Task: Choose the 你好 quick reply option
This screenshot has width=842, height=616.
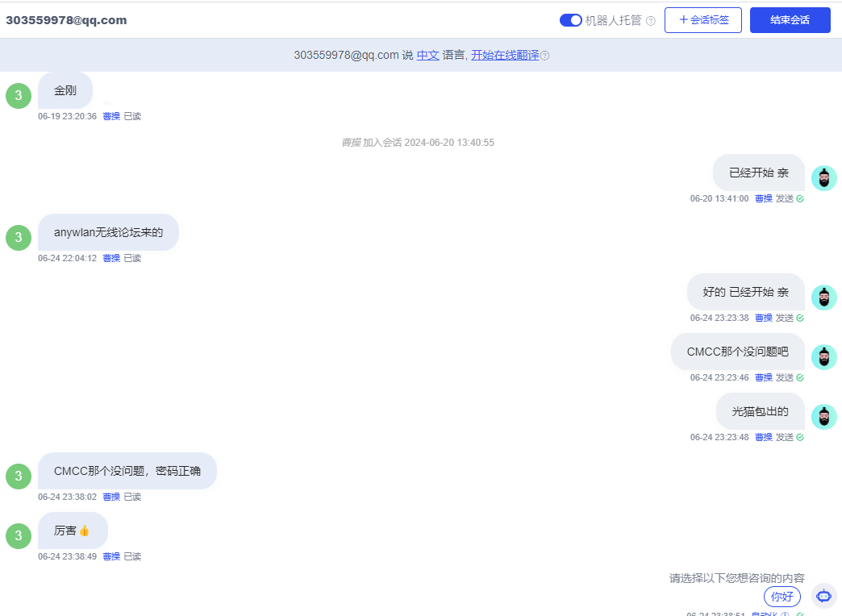Action: point(782,597)
